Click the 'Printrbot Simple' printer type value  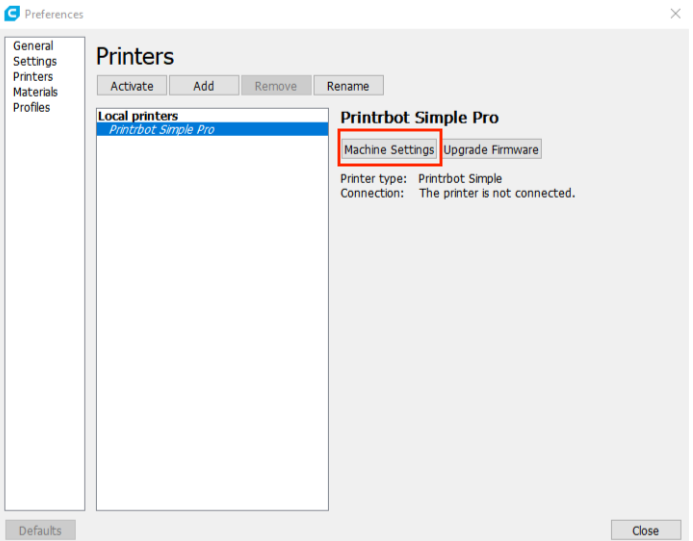pos(460,179)
